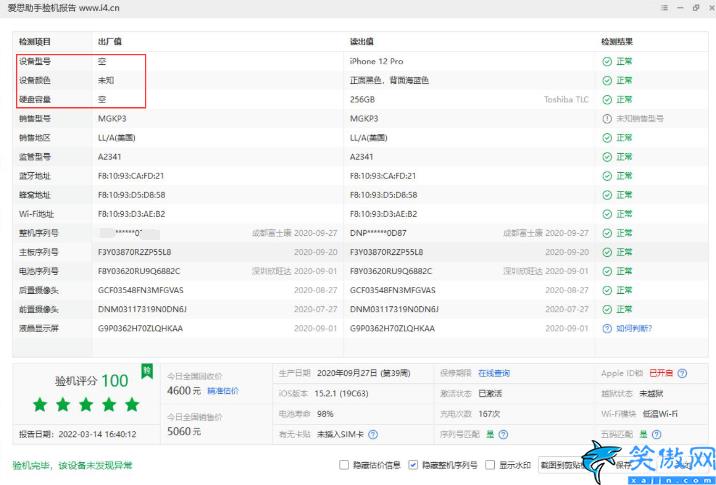Select MGKP3 in the 出厂值 column
The image size is (716, 485).
[112, 119]
